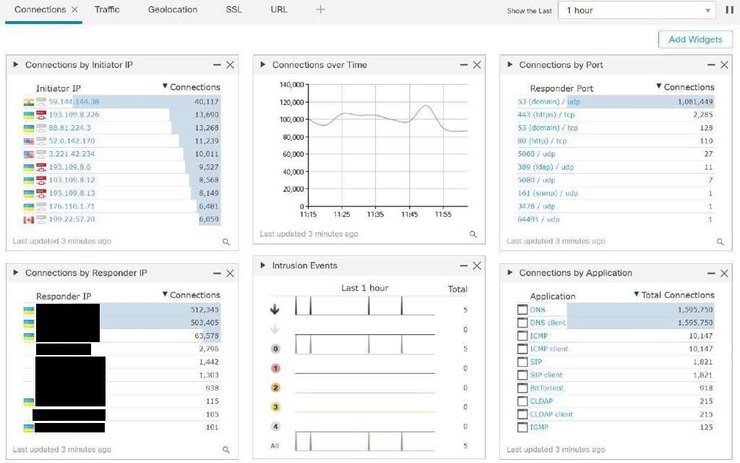Collapse Connections by Application widget triangle
Viewport: 740px width, 463px height.
click(509, 273)
